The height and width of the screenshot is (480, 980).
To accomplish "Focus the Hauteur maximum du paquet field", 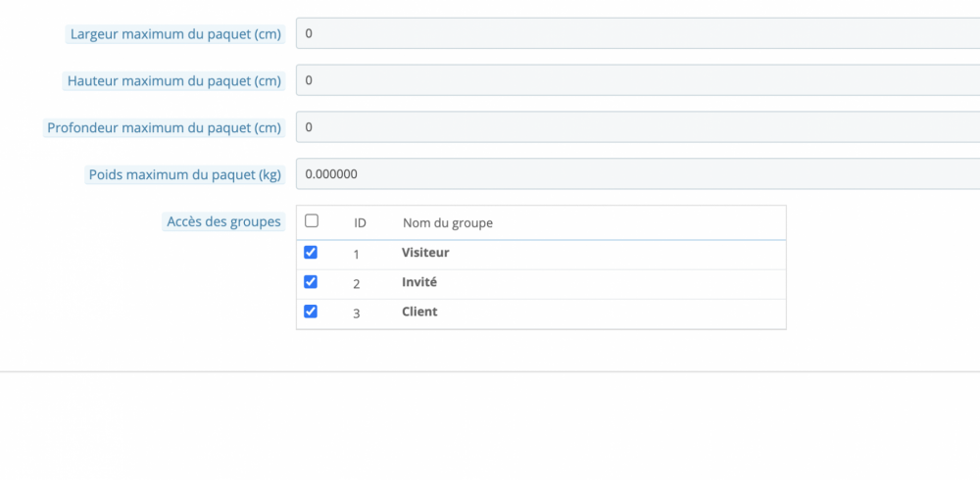I will coord(637,80).
